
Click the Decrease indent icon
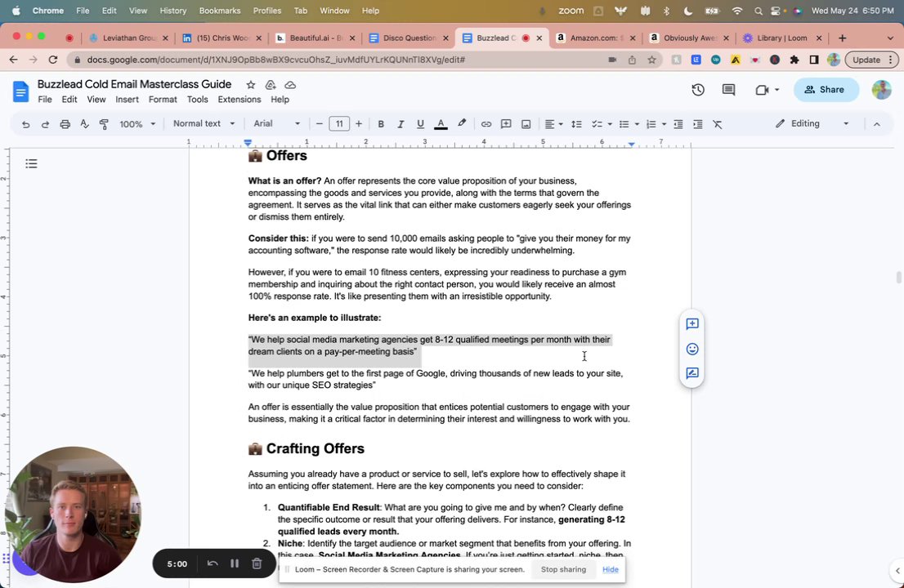pos(678,124)
